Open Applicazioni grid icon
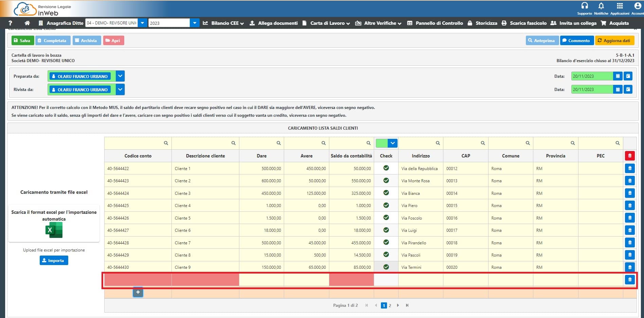This screenshot has height=318, width=644. click(x=620, y=6)
